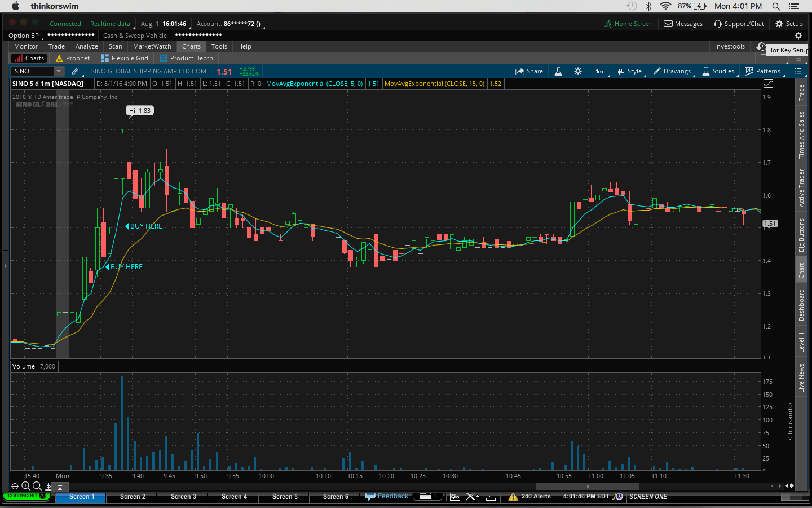Open the 1m timeframe dropdown
812x508 pixels.
(601, 71)
